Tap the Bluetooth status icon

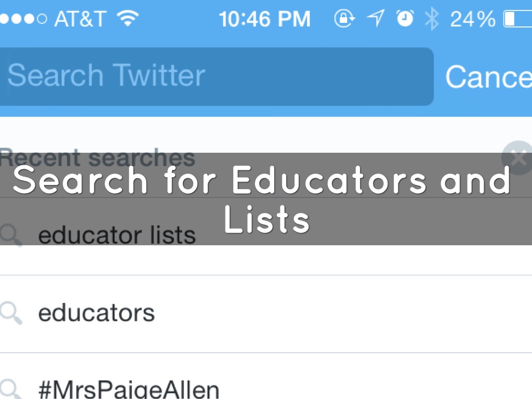point(431,19)
